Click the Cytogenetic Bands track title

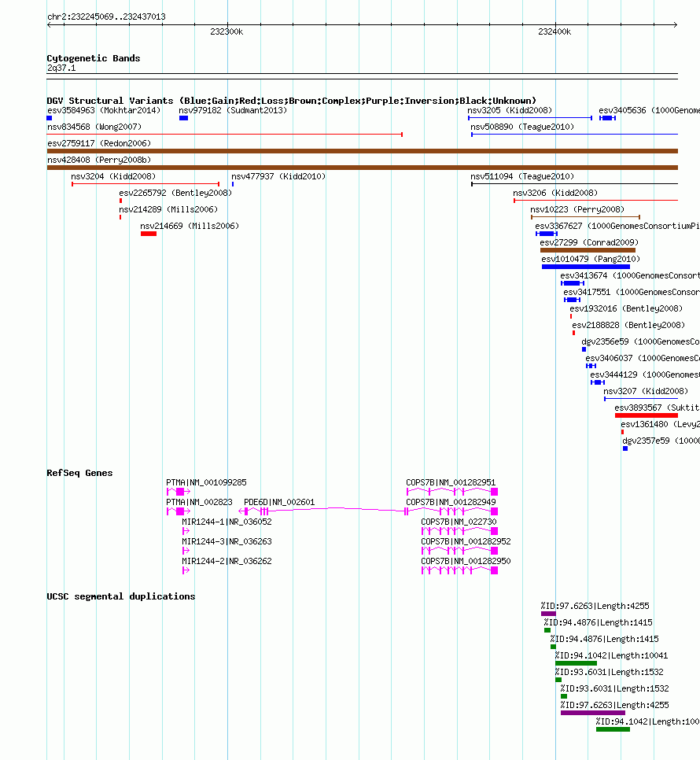point(94,58)
